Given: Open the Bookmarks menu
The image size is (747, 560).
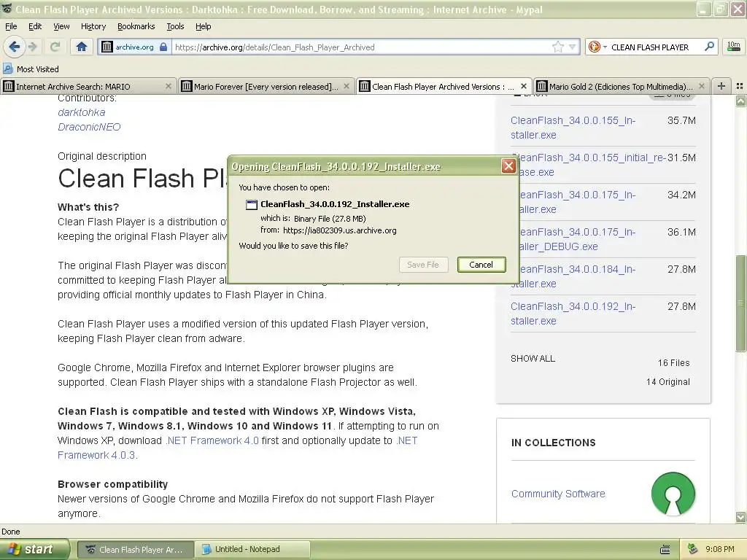Looking at the screenshot, I should coord(136,26).
